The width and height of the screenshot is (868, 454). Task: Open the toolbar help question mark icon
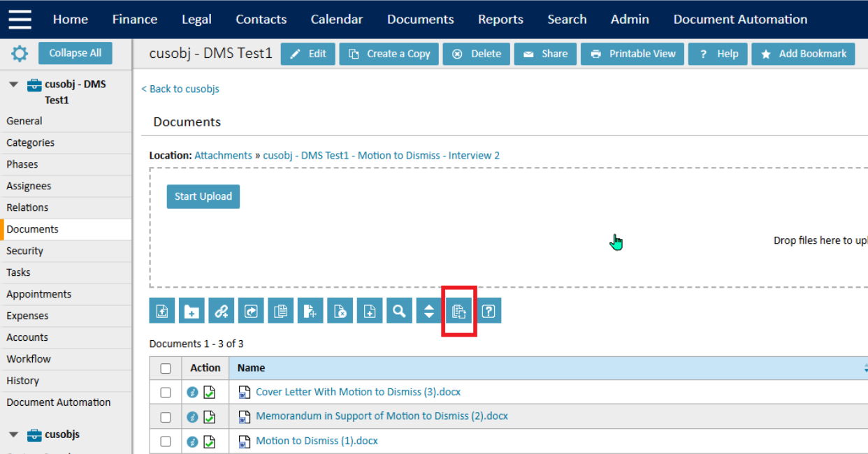489,310
